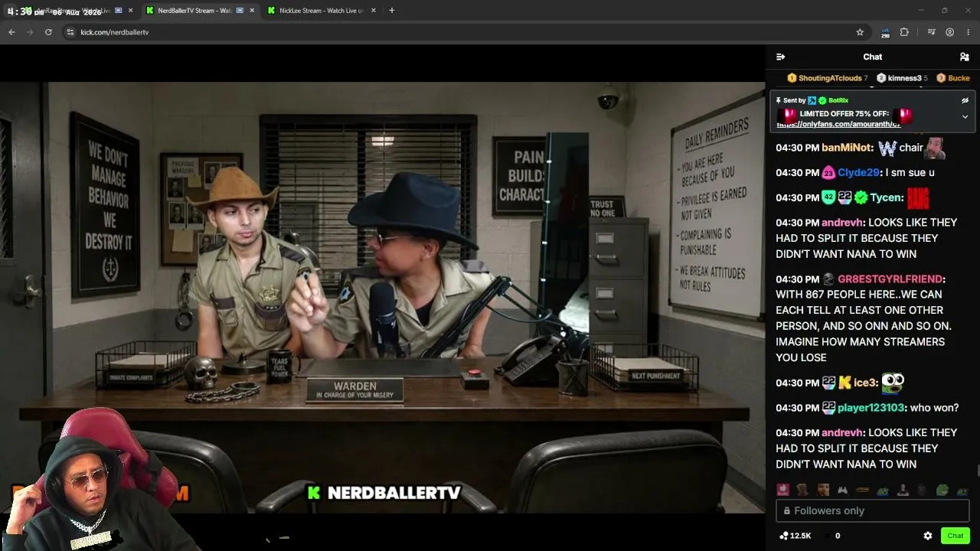Open GR8ESTGYRLFRIEND's chat profile
Viewport: 980px width, 551px height.
tap(891, 279)
